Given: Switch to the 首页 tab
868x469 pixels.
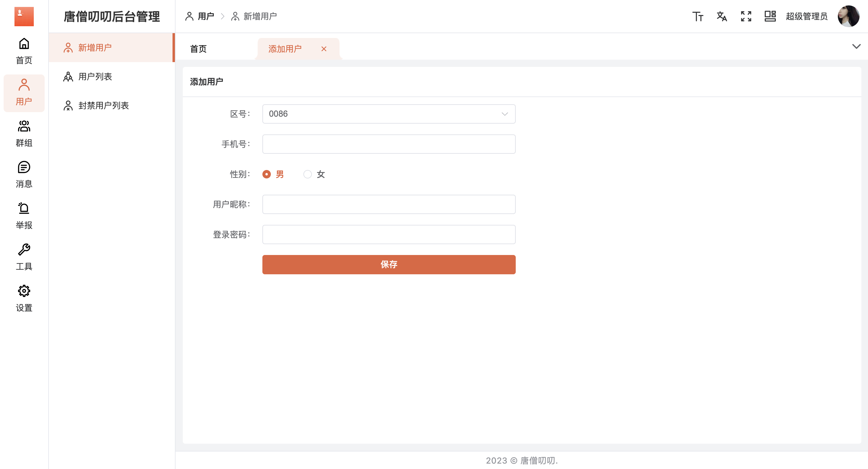Looking at the screenshot, I should click(x=198, y=49).
